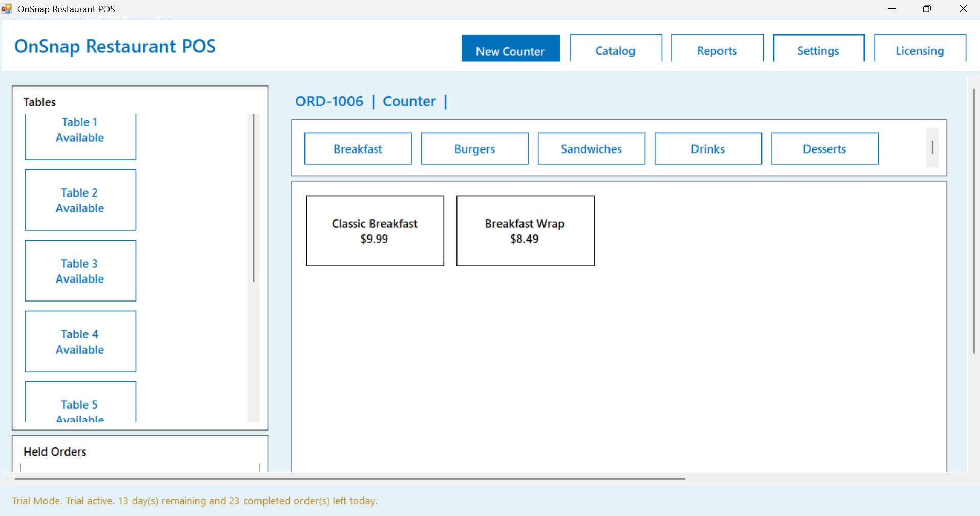Add Breakfast Wrap $8.49 to order
This screenshot has width=980, height=516.
pyautogui.click(x=525, y=231)
